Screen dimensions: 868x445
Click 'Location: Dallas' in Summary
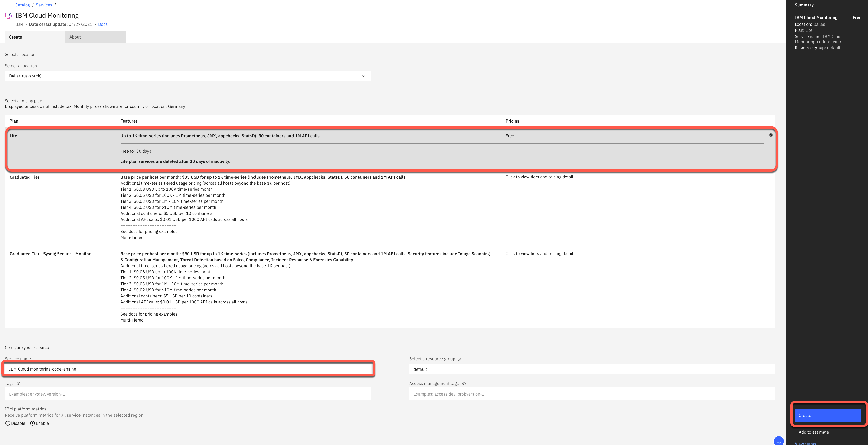click(810, 24)
